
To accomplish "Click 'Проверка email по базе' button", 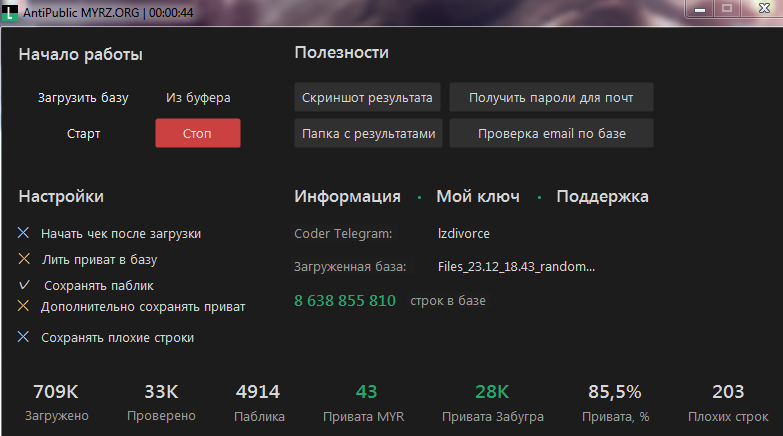I will 551,133.
